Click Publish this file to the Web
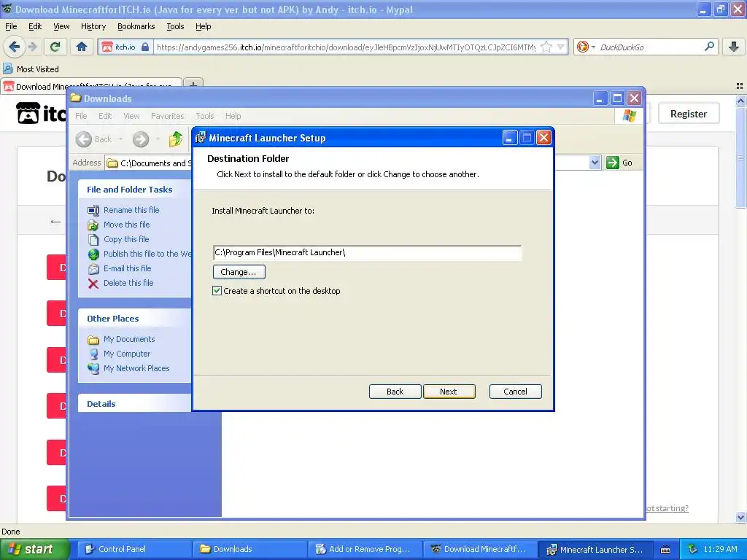747x560 pixels. click(x=147, y=254)
